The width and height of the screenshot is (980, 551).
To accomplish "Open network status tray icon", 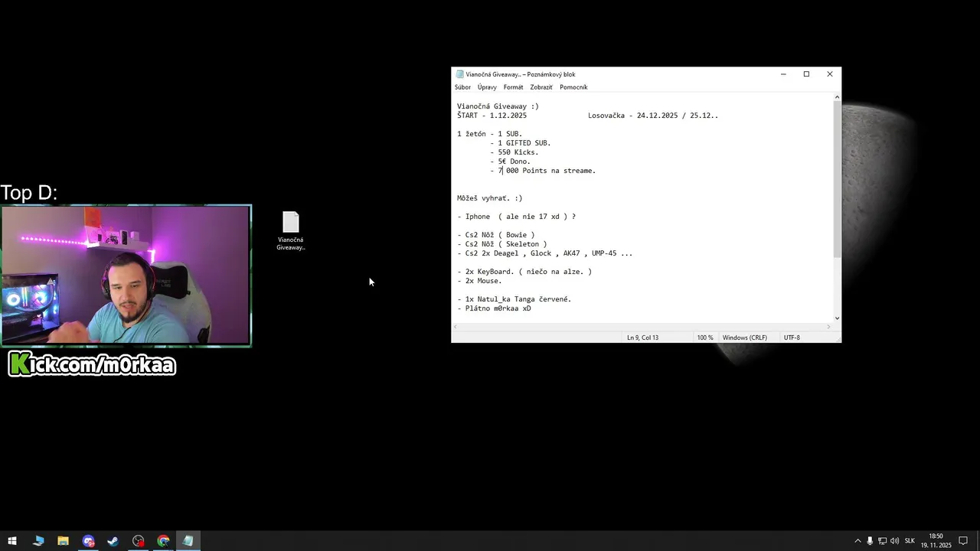I will (x=882, y=541).
